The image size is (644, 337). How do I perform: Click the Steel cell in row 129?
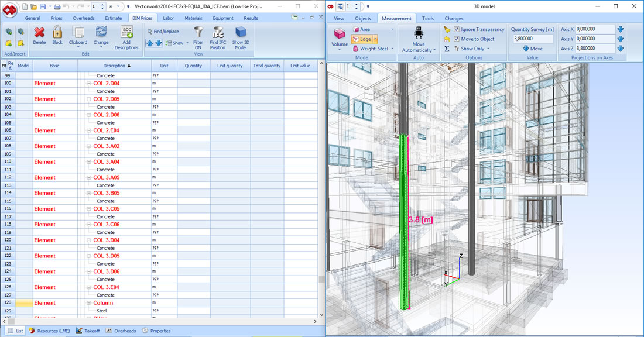pyautogui.click(x=101, y=311)
